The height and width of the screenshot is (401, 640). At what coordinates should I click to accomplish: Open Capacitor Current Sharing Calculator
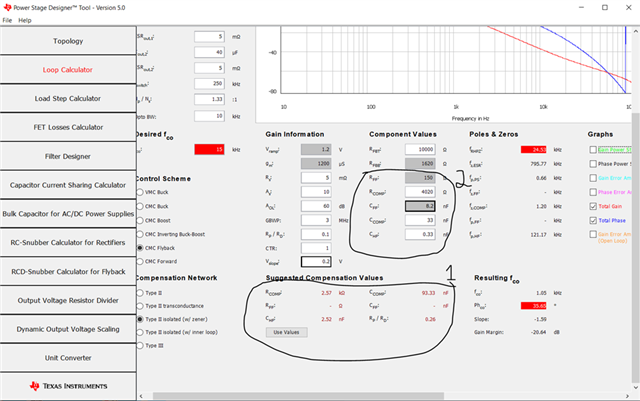click(x=68, y=185)
